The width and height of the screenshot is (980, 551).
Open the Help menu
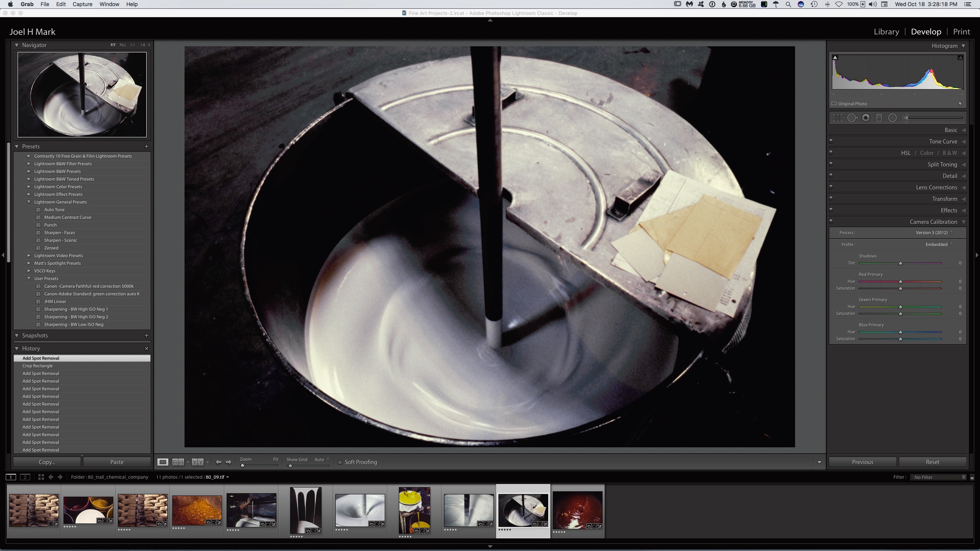(132, 4)
